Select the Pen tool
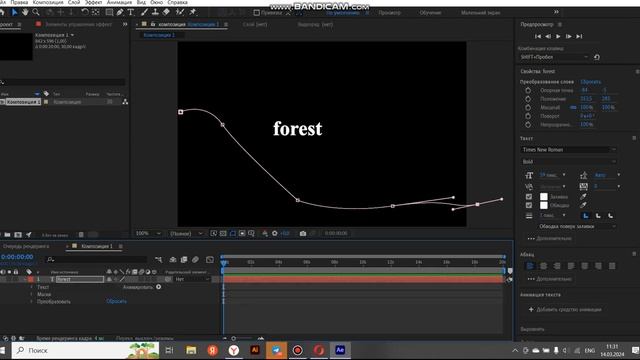 pos(120,12)
